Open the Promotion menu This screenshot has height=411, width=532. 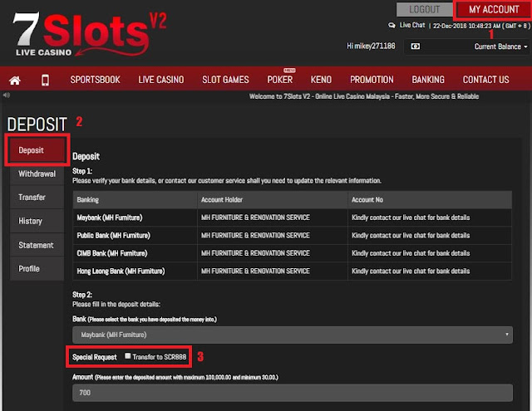tap(372, 80)
